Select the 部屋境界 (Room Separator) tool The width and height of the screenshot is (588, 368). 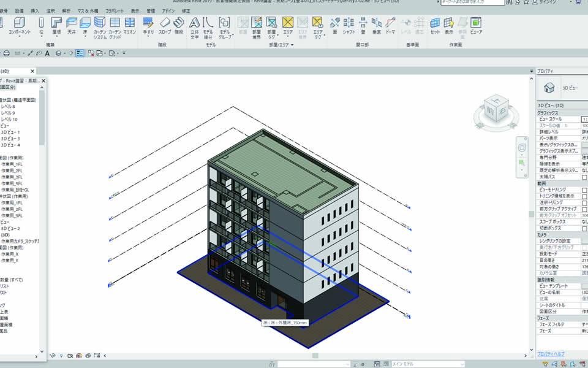[257, 28]
